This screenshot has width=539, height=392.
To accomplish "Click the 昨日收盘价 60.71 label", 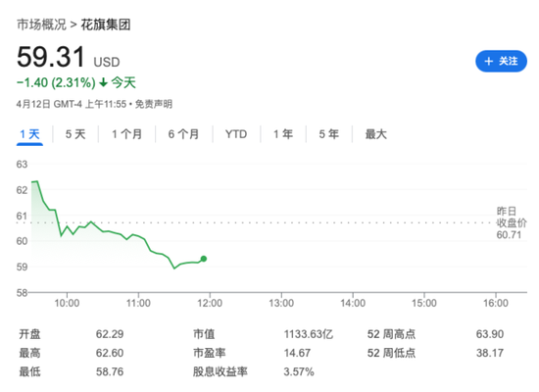I will 511,222.
